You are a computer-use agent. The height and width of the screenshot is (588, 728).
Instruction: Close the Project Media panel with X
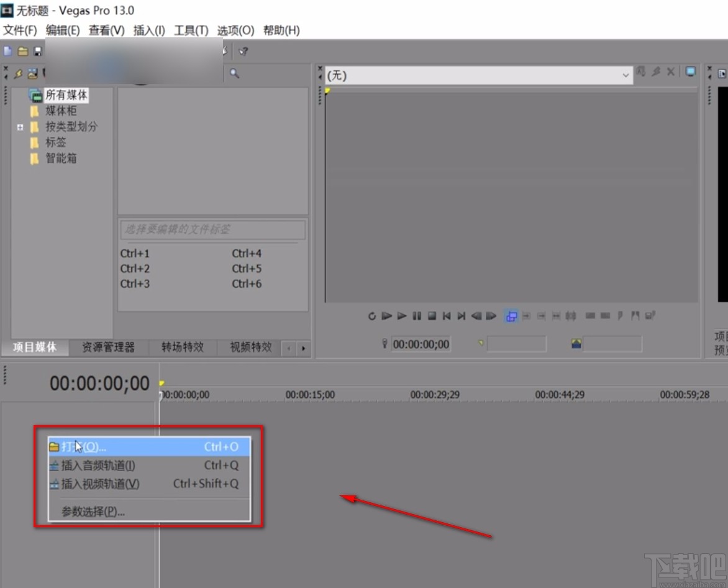(6, 68)
